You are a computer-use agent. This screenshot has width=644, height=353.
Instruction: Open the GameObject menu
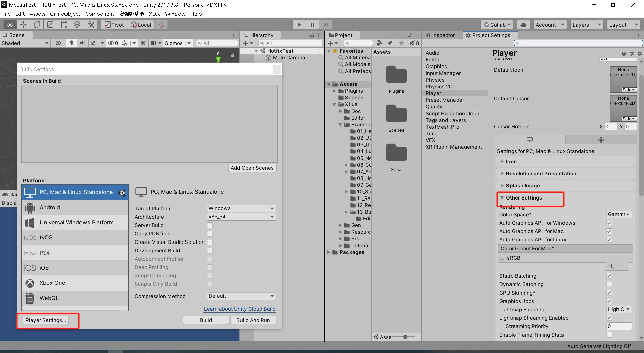pos(65,14)
